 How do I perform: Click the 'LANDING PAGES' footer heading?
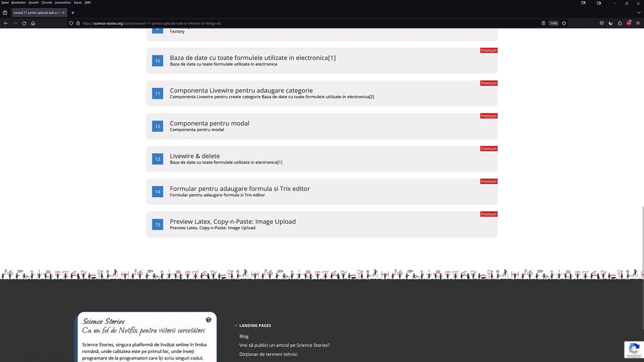click(x=255, y=326)
